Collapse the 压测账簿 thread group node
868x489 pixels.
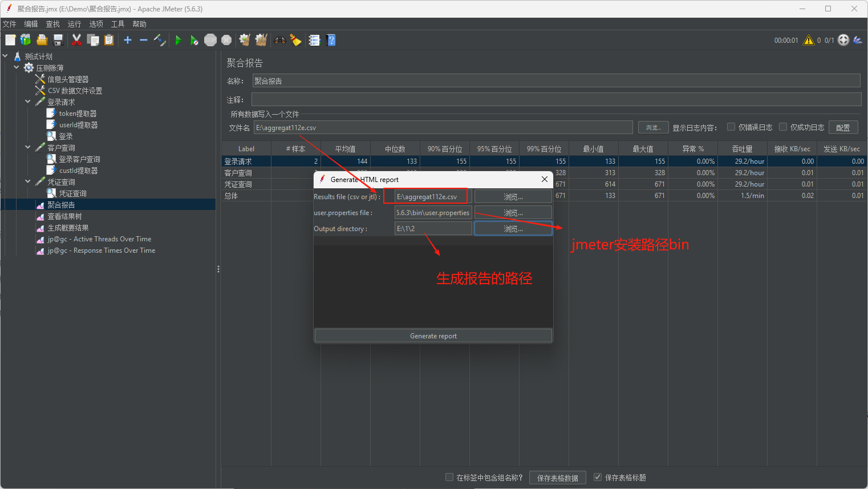16,67
